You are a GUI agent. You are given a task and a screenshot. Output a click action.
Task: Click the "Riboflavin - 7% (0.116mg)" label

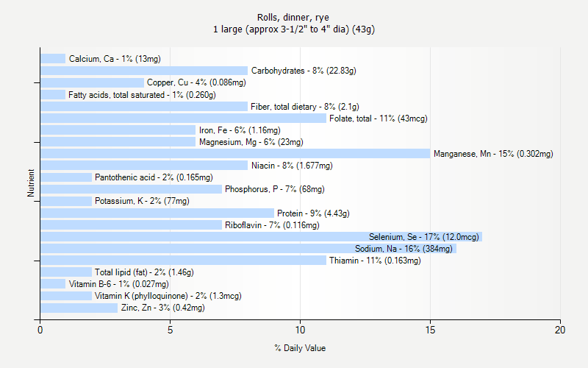(x=272, y=225)
